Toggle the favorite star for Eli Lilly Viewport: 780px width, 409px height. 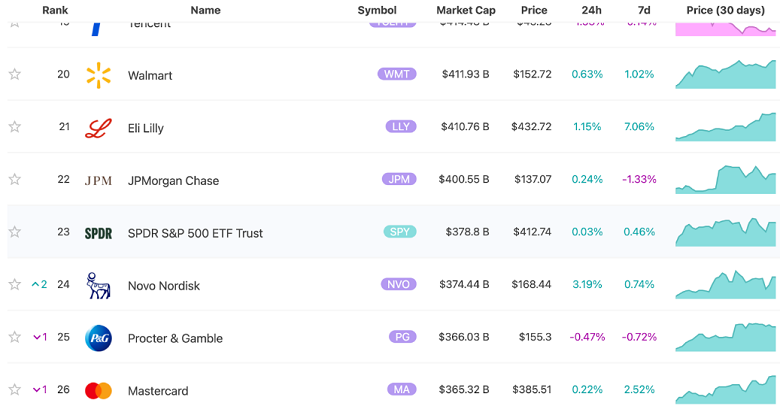(15, 127)
